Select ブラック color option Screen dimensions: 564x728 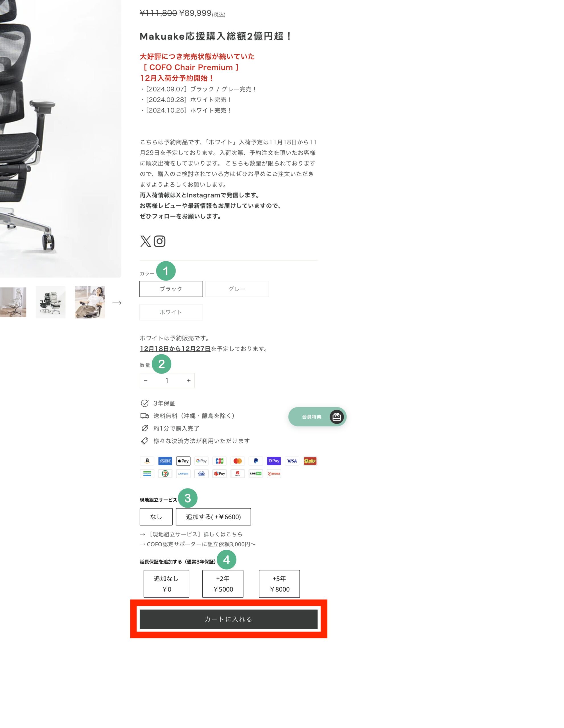click(171, 289)
